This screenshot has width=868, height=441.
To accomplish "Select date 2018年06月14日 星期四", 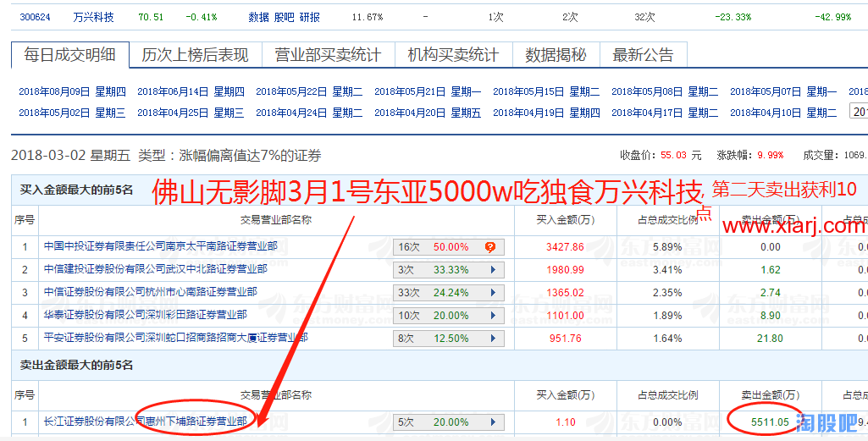I will tap(191, 92).
